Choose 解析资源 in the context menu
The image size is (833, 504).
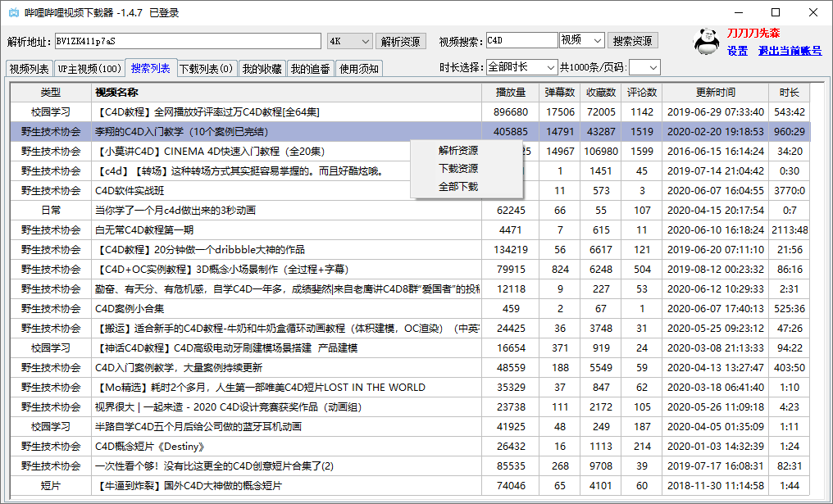(458, 151)
